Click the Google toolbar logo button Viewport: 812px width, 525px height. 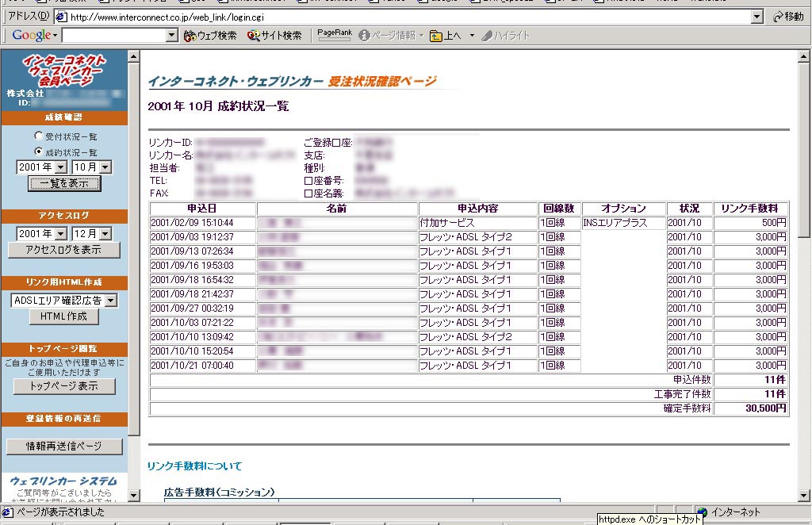32,36
